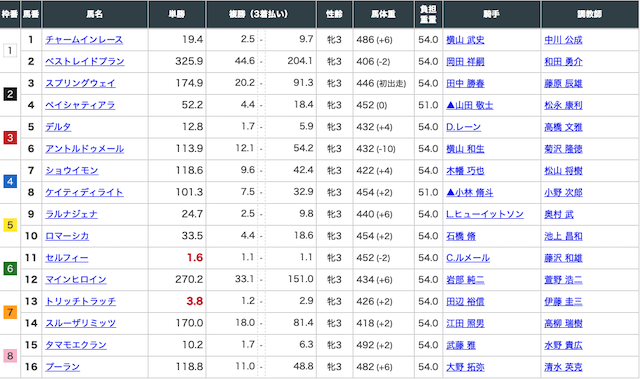640x379 pixels.
Task: Open trainer link 松山 将樹
Action: [563, 171]
